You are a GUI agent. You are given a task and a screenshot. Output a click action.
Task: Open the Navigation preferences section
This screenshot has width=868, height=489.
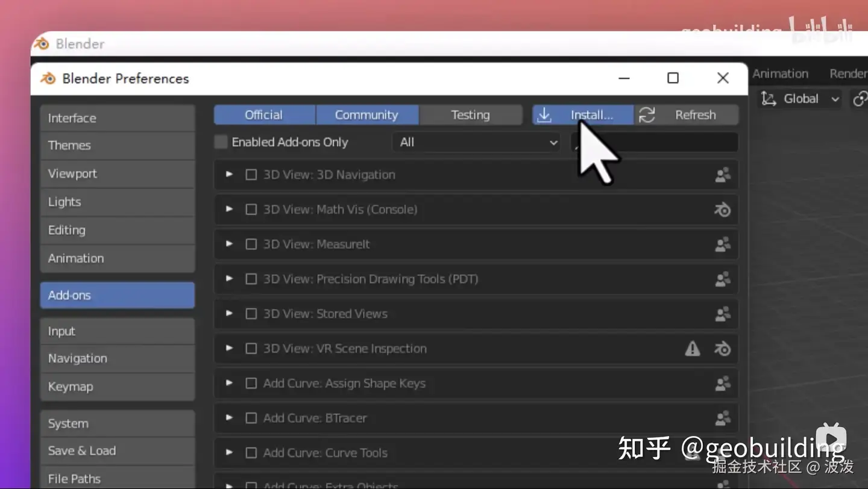tap(118, 358)
